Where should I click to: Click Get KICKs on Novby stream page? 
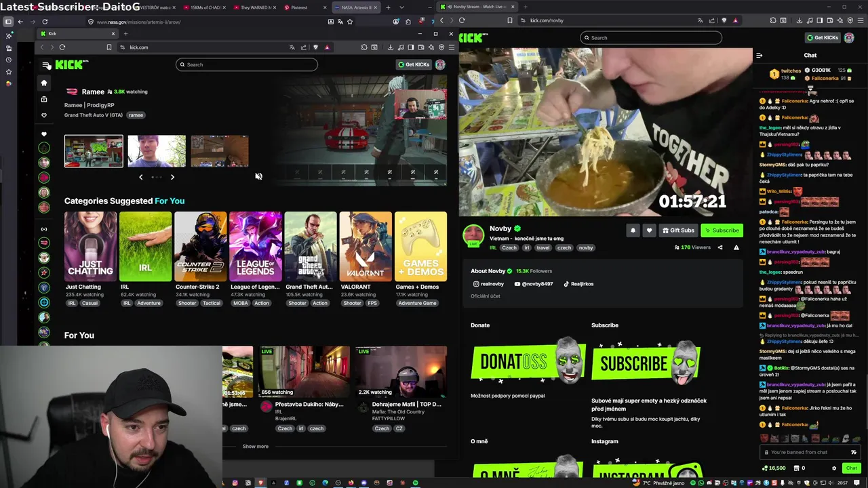point(823,38)
